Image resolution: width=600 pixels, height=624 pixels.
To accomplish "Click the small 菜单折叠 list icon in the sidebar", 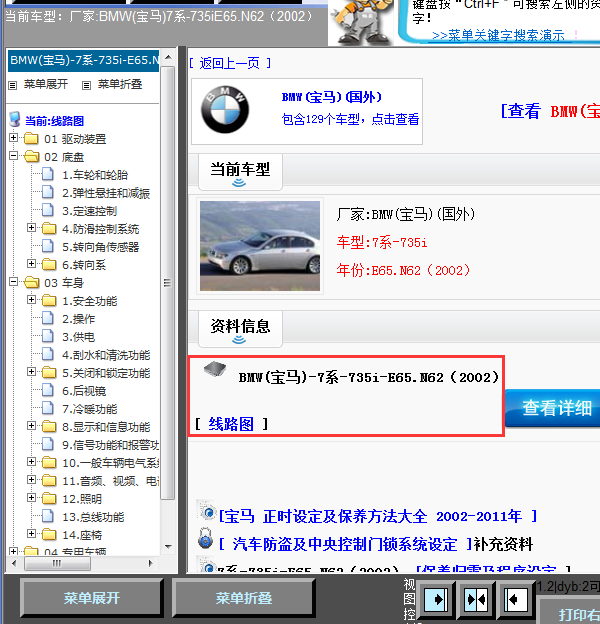I will pyautogui.click(x=86, y=85).
